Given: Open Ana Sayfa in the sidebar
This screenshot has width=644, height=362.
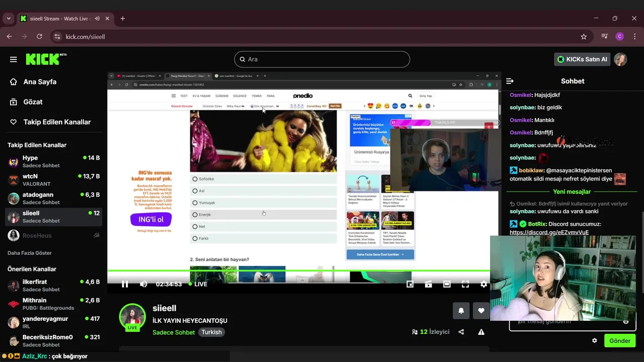Looking at the screenshot, I should click(x=40, y=81).
